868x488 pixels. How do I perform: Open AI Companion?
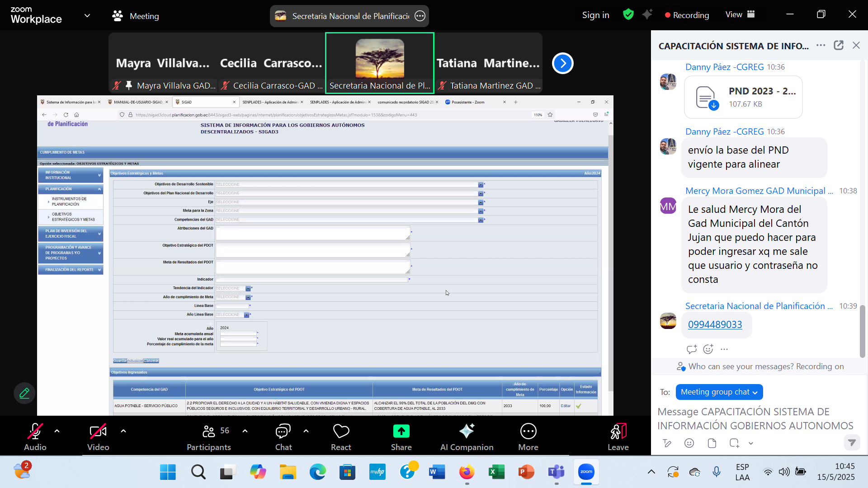click(x=467, y=436)
